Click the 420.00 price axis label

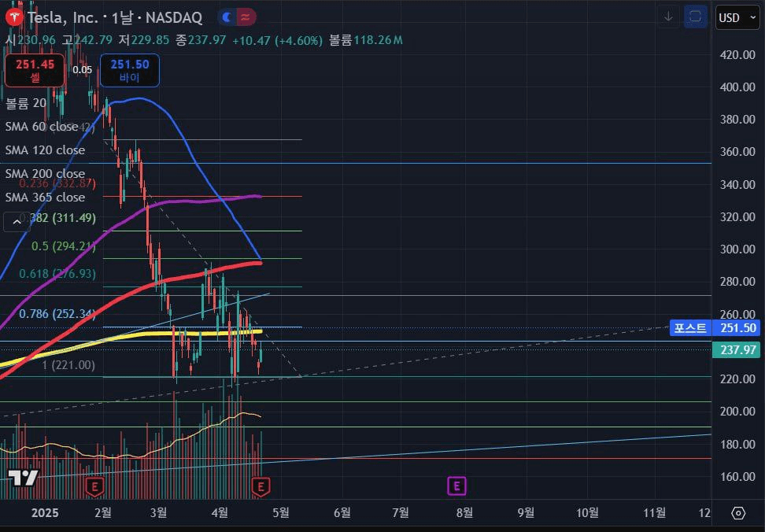[737, 54]
